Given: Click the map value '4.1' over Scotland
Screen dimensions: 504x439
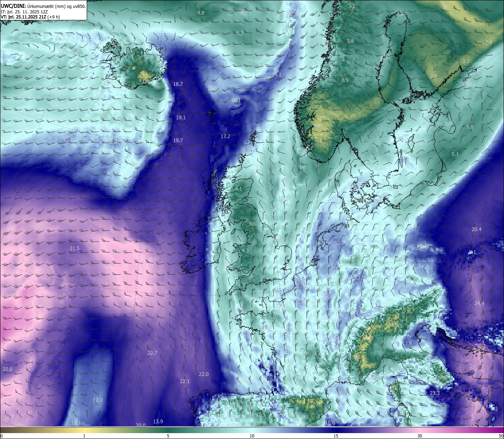Looking at the screenshot, I should point(238,189).
